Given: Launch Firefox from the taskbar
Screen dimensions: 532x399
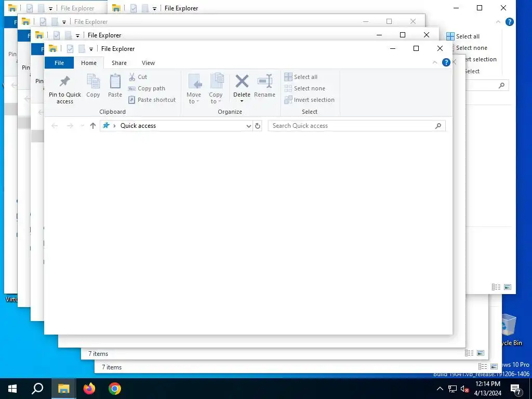Looking at the screenshot, I should click(89, 389).
